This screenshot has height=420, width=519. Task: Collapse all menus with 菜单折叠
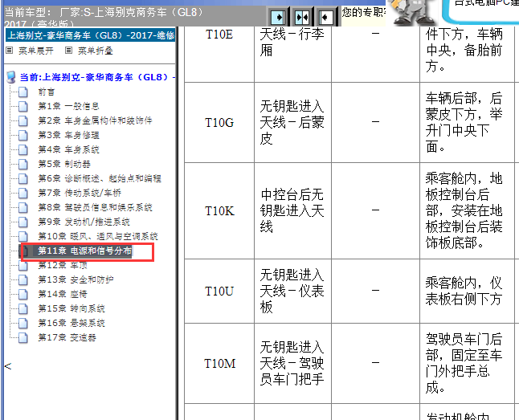(93, 51)
